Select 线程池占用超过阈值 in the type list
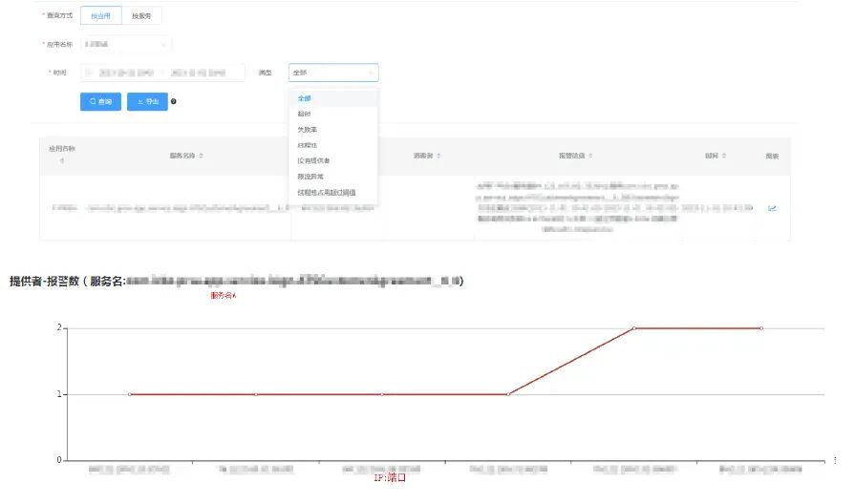855x504 pixels. (x=333, y=192)
